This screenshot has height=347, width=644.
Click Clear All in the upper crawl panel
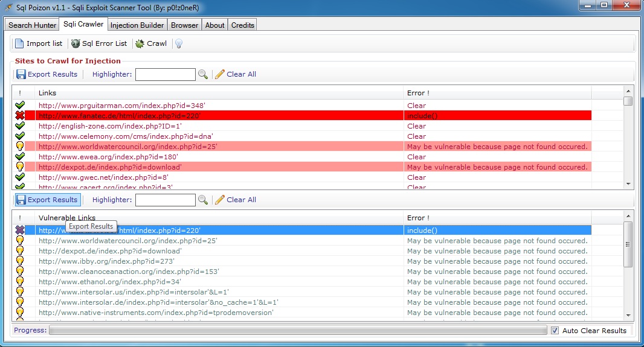[x=236, y=74]
